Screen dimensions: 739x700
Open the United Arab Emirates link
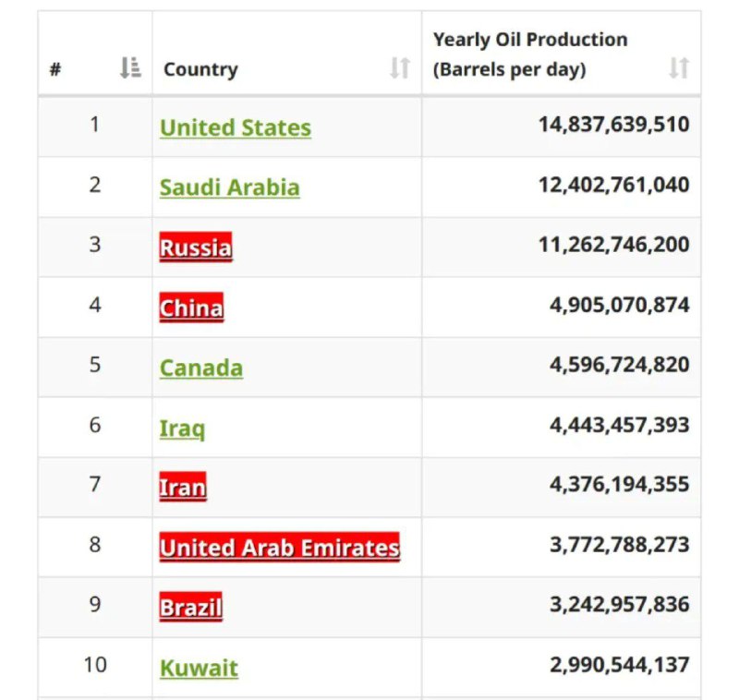click(280, 547)
